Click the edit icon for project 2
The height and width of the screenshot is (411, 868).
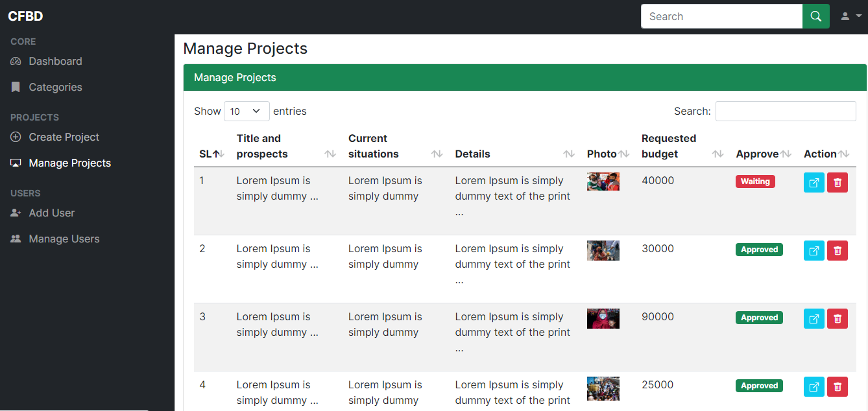click(814, 251)
